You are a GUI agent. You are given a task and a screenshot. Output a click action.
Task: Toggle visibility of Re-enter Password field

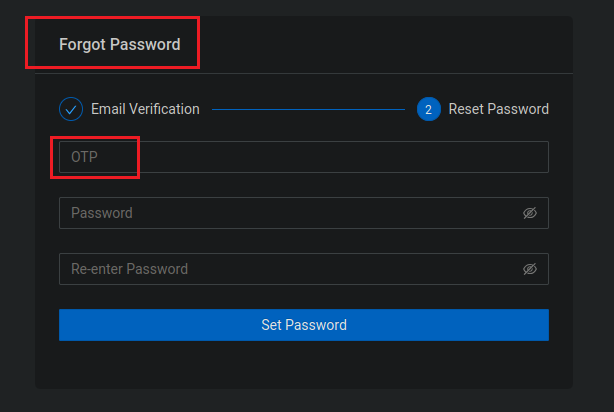[530, 269]
